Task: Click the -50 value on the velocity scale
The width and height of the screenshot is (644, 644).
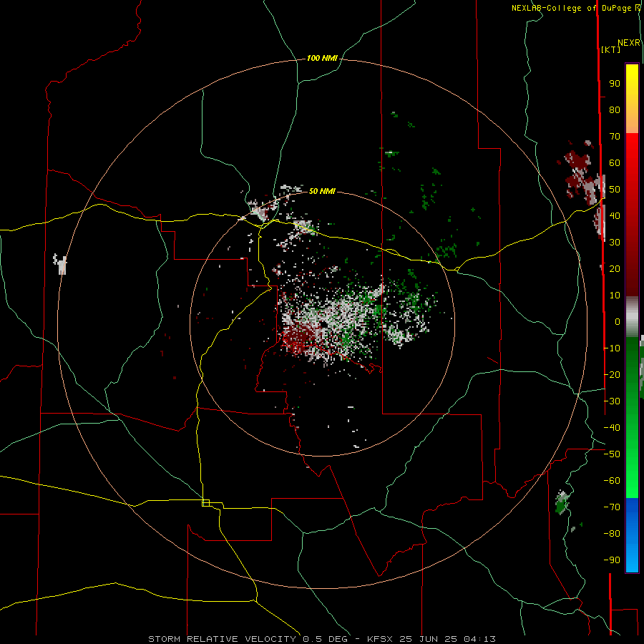Action: (612, 454)
